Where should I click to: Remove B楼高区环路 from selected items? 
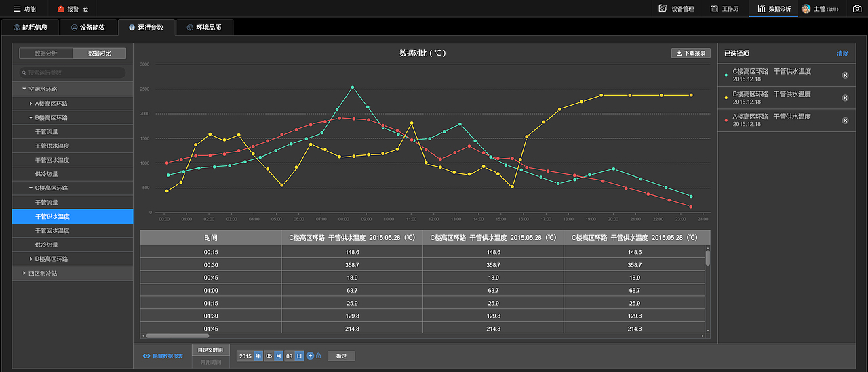click(x=845, y=98)
